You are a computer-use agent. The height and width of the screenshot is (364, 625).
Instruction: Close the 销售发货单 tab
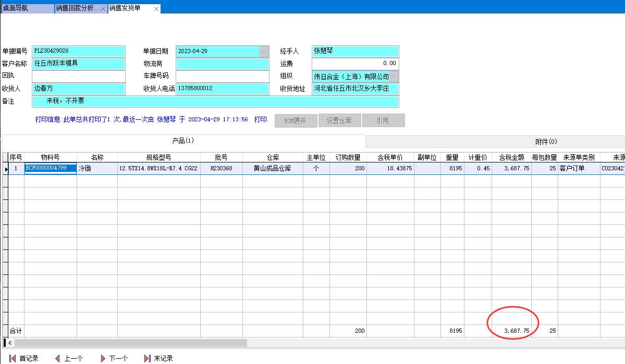click(156, 9)
